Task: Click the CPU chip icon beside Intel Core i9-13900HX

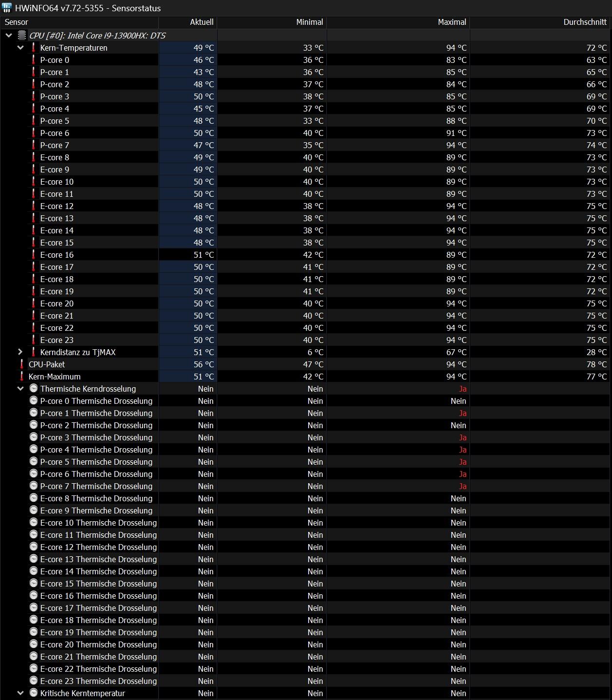Action: (21, 36)
